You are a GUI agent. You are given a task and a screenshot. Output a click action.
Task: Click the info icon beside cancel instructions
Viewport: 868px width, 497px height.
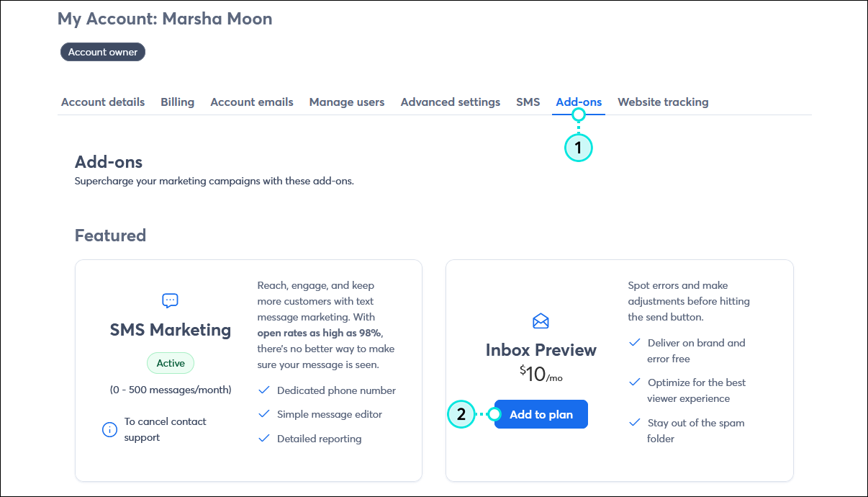coord(109,429)
